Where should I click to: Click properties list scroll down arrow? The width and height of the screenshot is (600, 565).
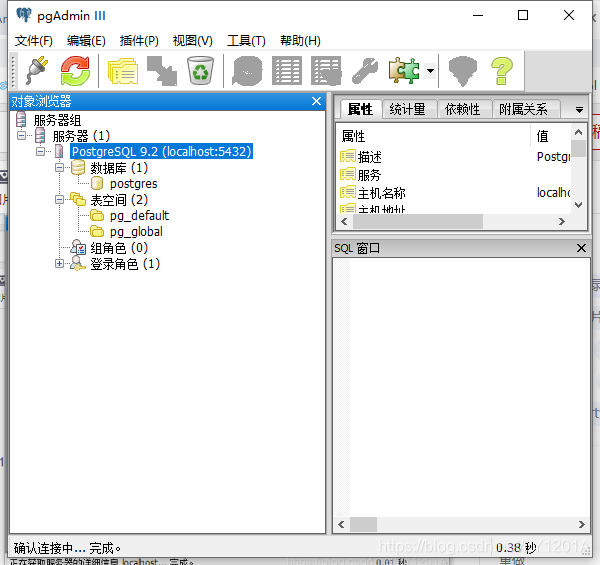tap(579, 205)
